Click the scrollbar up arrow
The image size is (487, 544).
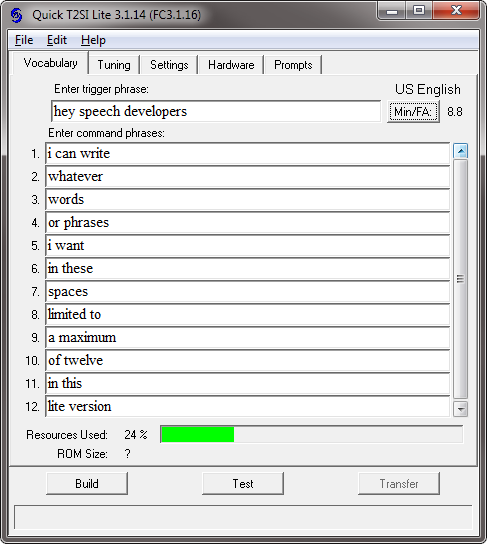pyautogui.click(x=460, y=151)
